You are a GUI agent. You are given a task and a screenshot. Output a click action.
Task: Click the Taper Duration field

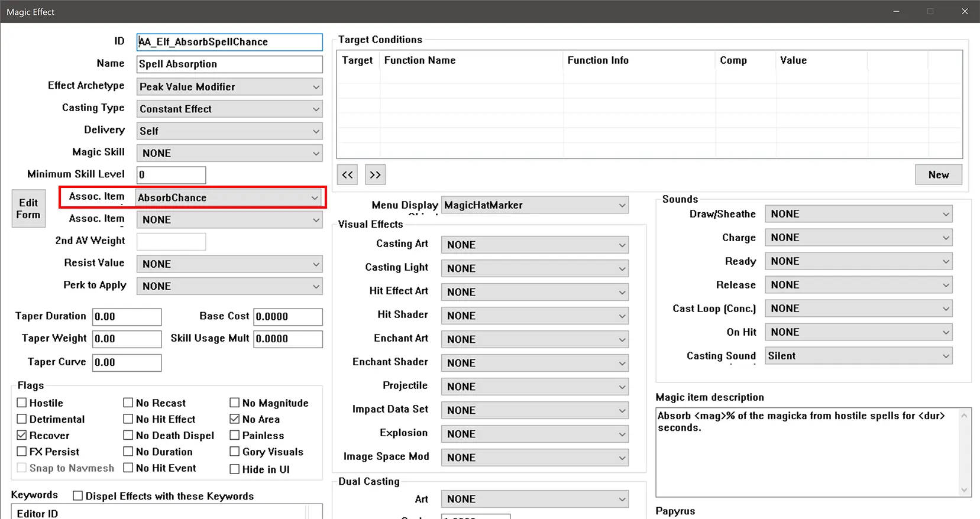point(127,317)
